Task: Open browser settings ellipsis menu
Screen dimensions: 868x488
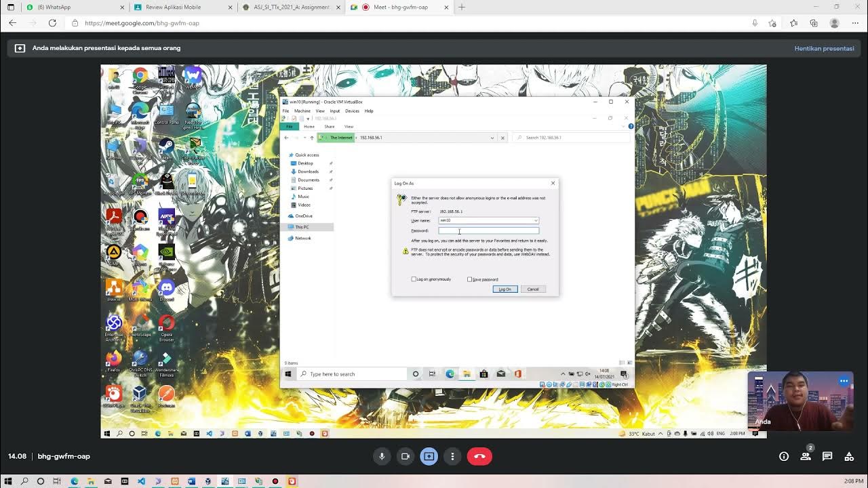Action: (854, 23)
